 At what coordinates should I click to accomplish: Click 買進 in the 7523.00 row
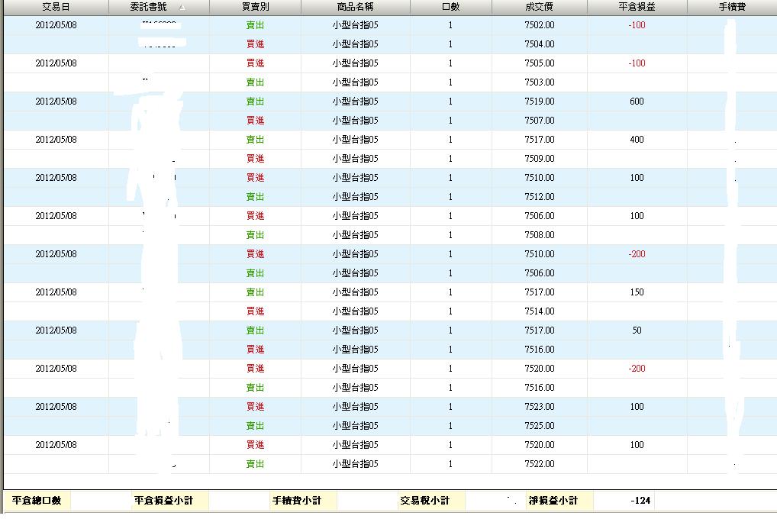tap(255, 407)
